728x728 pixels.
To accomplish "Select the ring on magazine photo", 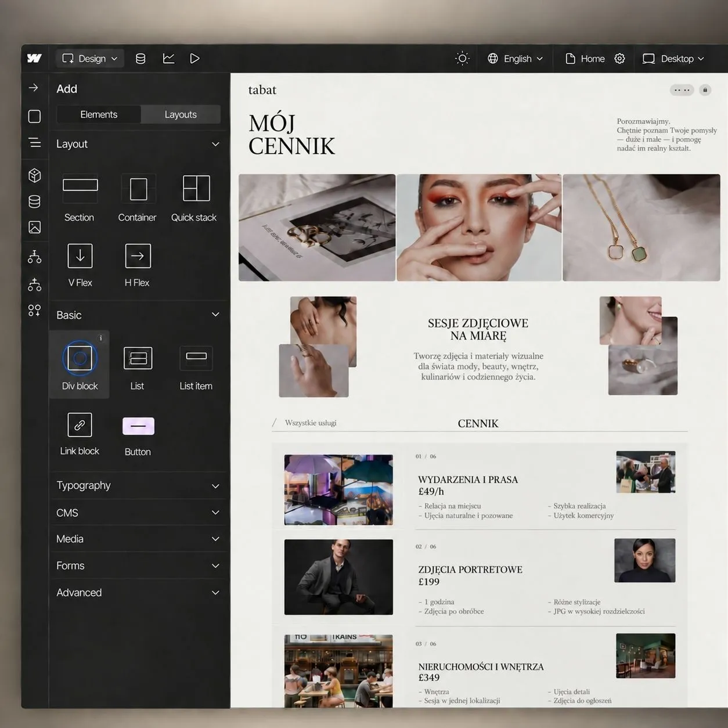I will (317, 228).
